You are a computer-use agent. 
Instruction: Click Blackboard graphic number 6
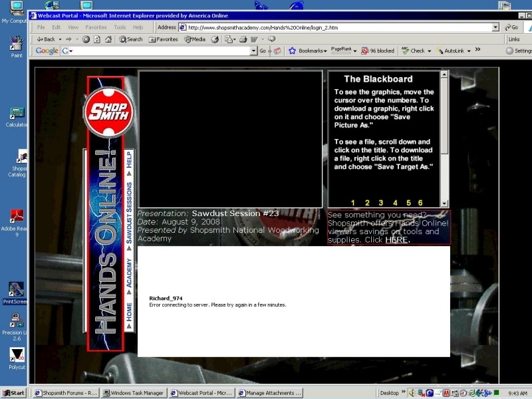pos(420,203)
